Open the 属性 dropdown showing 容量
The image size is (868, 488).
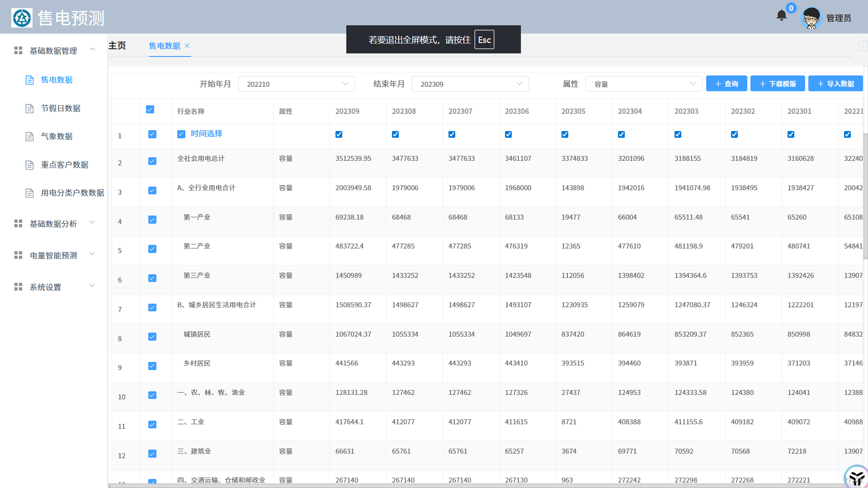click(x=643, y=84)
